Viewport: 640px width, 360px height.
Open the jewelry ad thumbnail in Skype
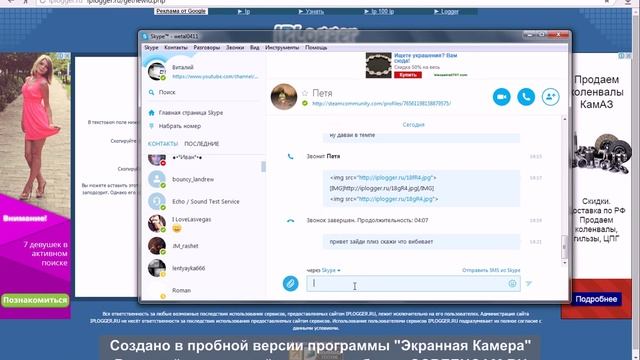(378, 65)
